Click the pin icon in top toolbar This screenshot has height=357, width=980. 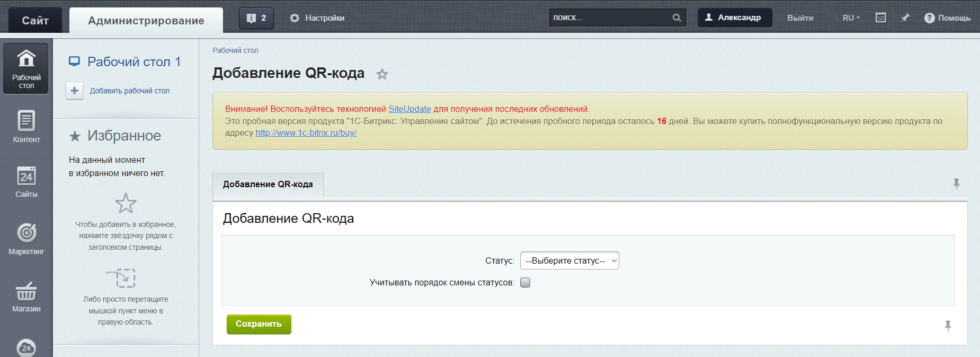click(905, 18)
